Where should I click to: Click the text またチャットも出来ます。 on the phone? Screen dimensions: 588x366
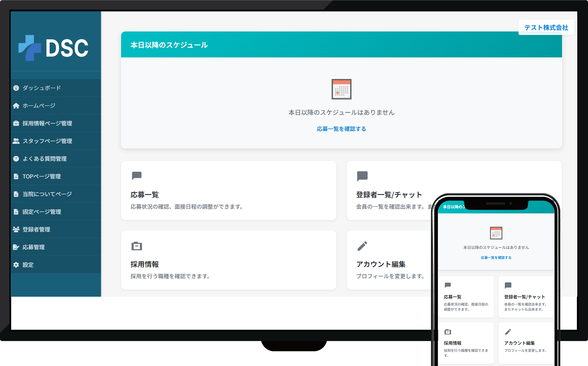pyautogui.click(x=524, y=309)
